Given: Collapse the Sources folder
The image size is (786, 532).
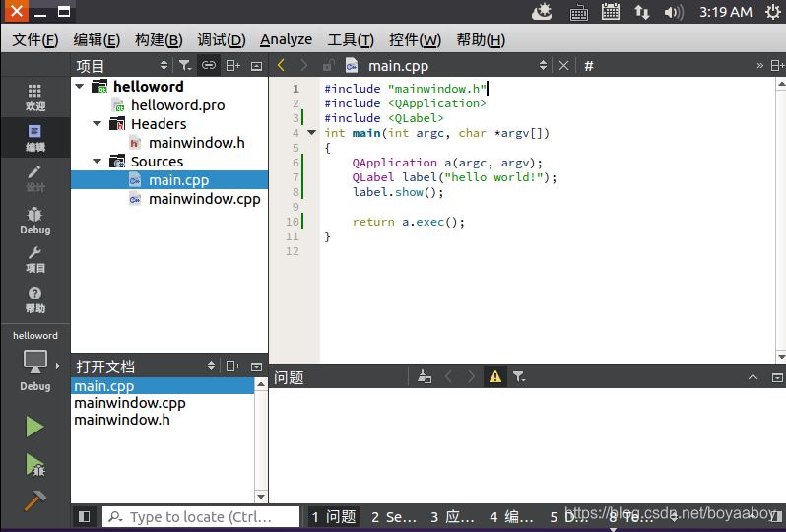Looking at the screenshot, I should (x=98, y=162).
